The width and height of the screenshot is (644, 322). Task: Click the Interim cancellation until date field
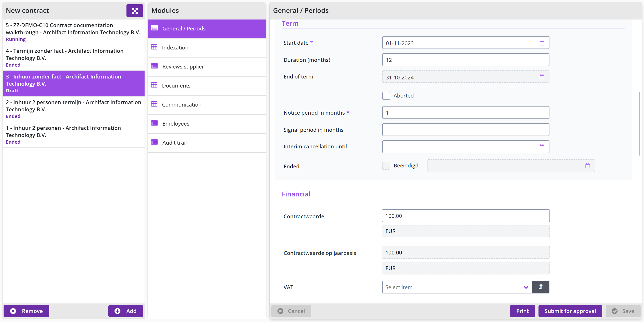click(x=466, y=147)
